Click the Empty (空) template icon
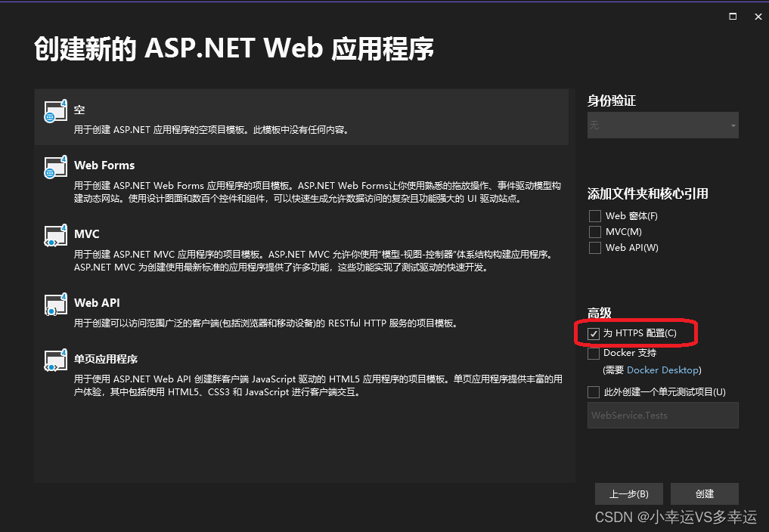Image resolution: width=769 pixels, height=532 pixels. pyautogui.click(x=55, y=111)
